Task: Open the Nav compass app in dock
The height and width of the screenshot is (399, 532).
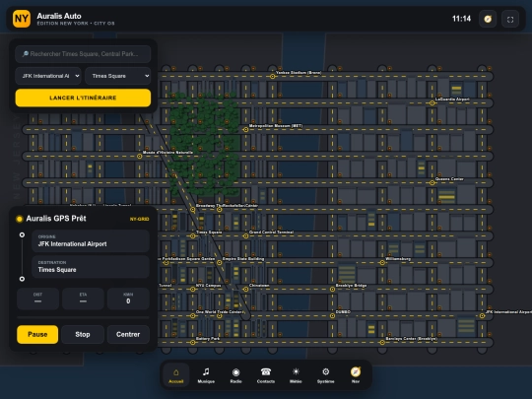Action: [x=356, y=375]
